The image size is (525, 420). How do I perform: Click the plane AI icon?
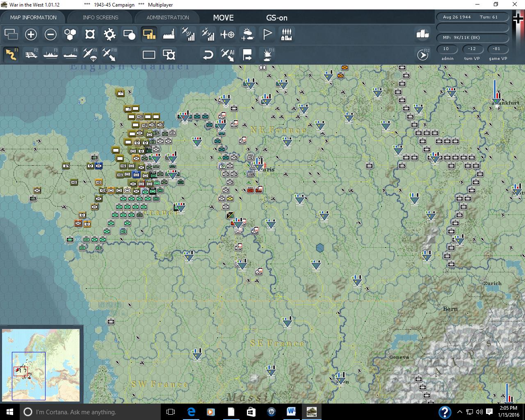tap(228, 55)
